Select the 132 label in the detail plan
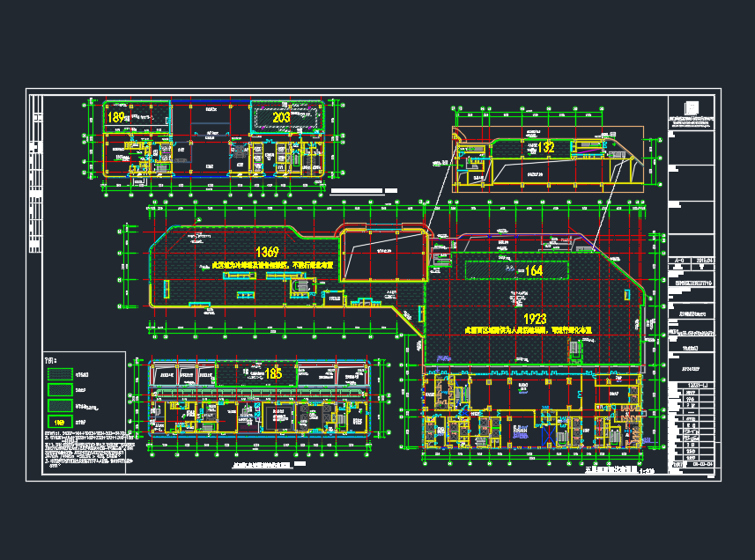 point(546,148)
